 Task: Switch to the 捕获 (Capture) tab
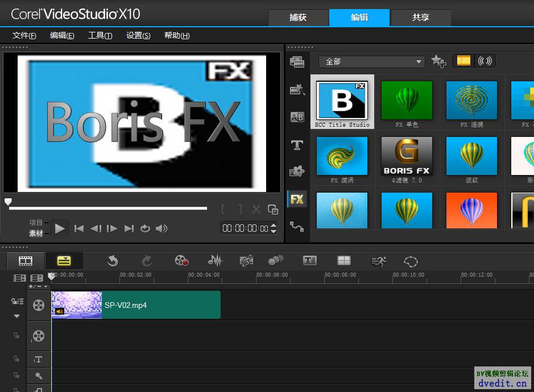coord(298,18)
